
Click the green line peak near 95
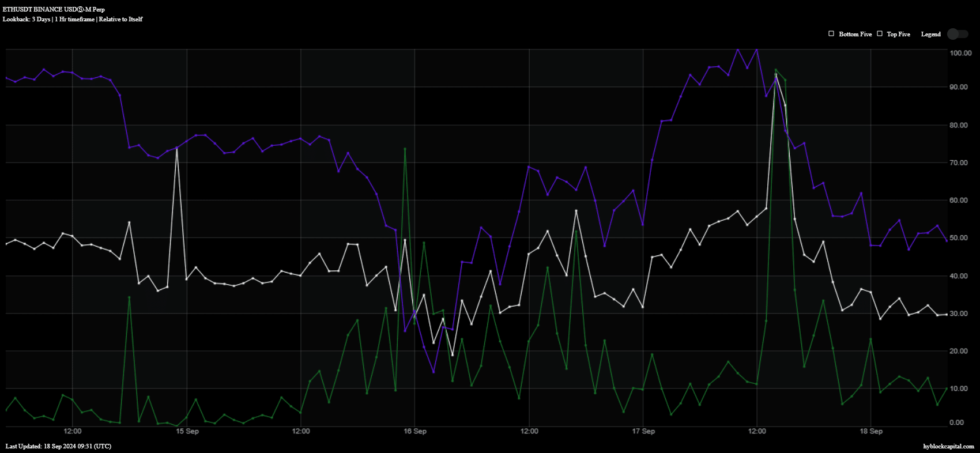[x=776, y=70]
